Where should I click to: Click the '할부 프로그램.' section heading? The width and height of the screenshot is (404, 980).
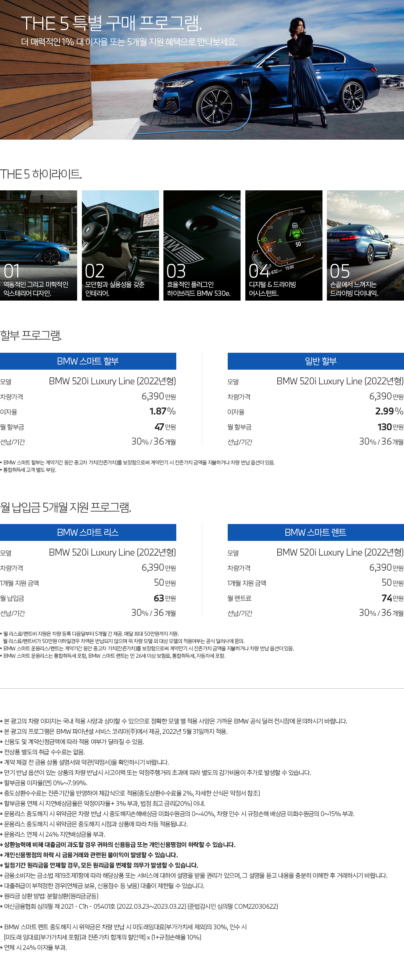tap(31, 335)
